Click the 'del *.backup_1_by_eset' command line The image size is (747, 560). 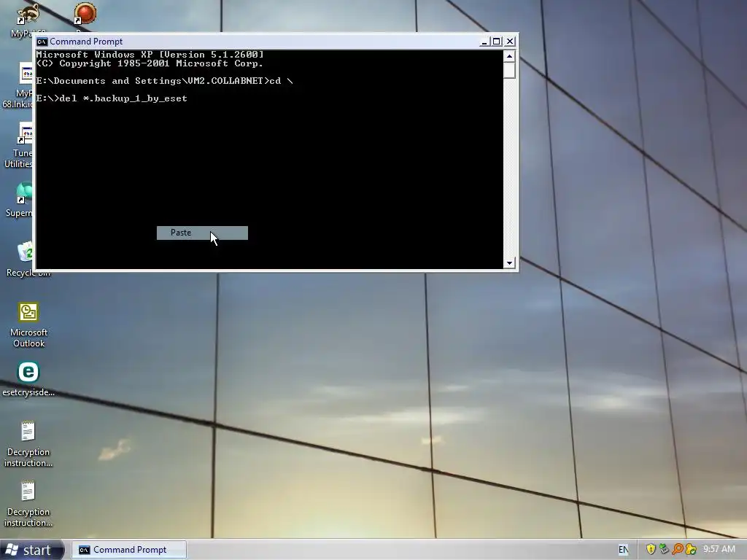click(112, 98)
